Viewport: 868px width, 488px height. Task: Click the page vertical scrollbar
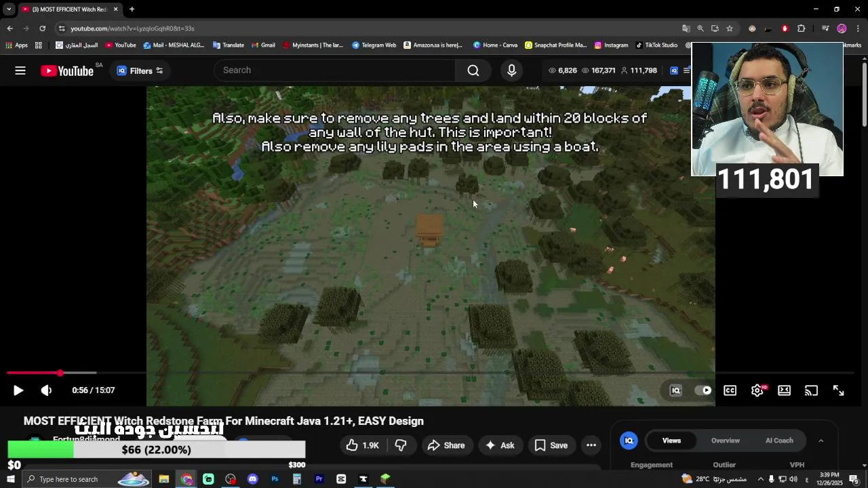[x=865, y=95]
